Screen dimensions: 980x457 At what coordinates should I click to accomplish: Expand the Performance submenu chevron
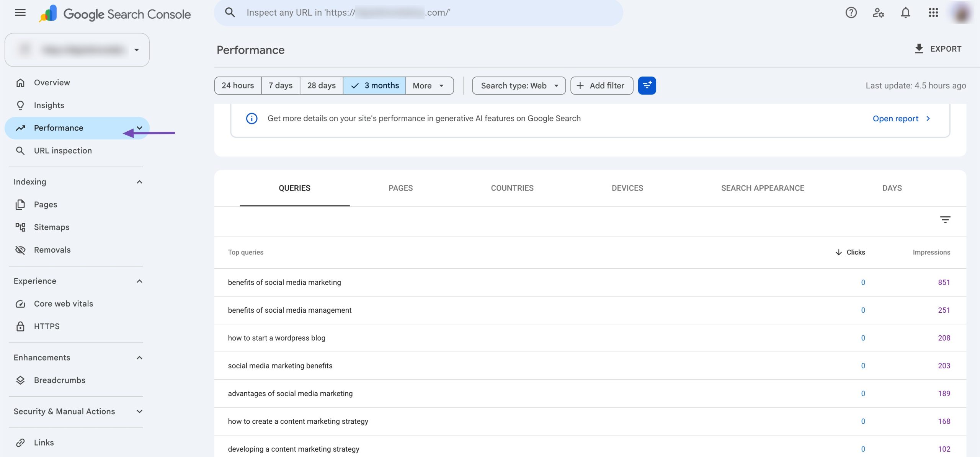click(x=139, y=128)
